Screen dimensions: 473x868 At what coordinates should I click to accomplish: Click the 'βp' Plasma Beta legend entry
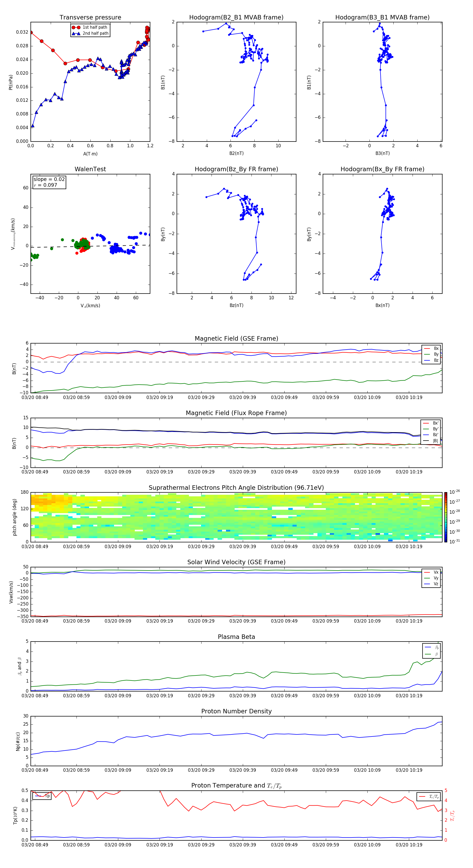(431, 647)
